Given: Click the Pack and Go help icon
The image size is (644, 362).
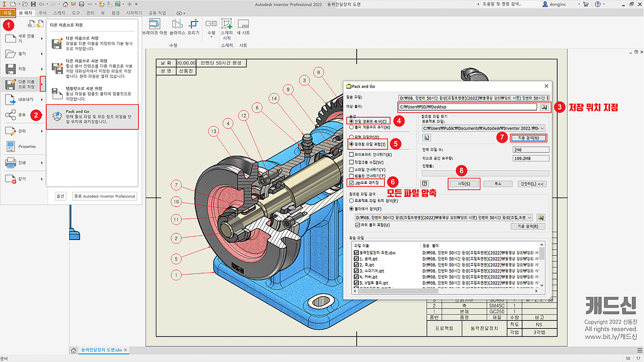Looking at the screenshot, I should tap(425, 184).
